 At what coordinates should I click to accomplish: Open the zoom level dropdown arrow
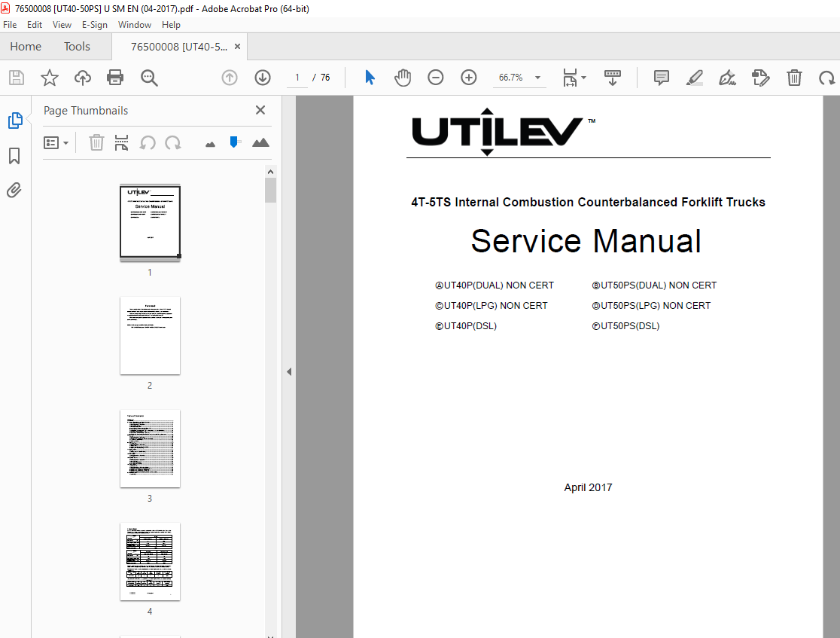pos(537,78)
